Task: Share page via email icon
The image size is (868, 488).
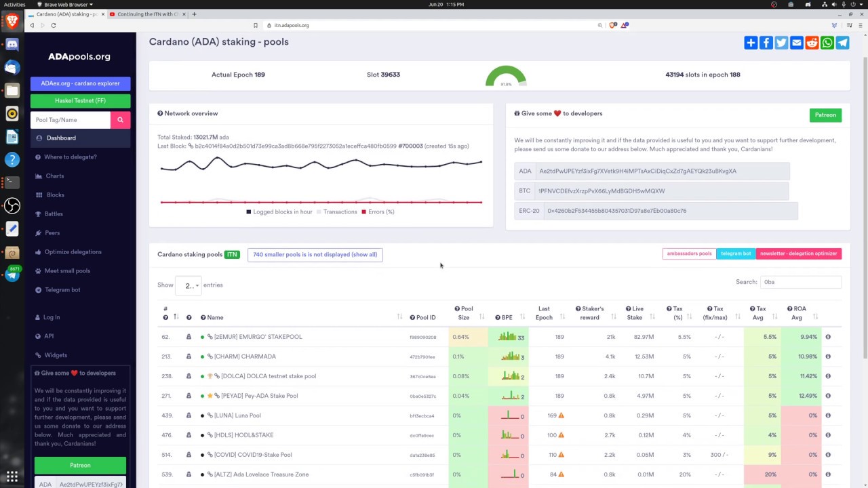Action: coord(797,43)
